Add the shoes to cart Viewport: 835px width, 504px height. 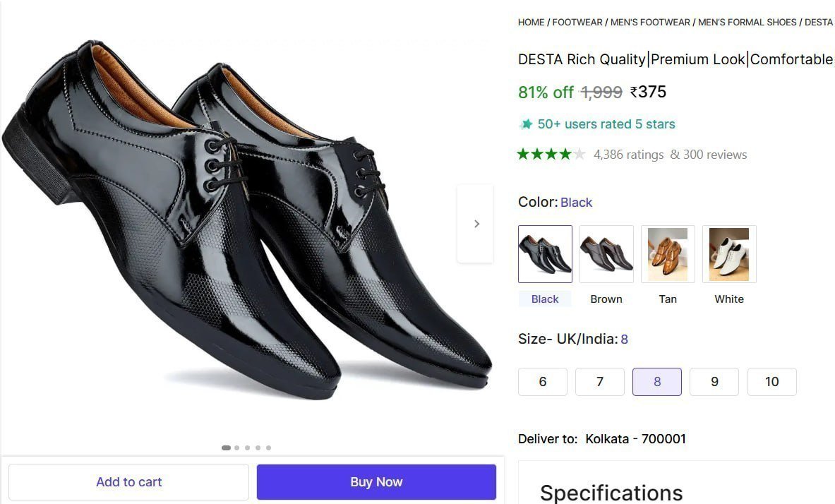[x=129, y=481]
